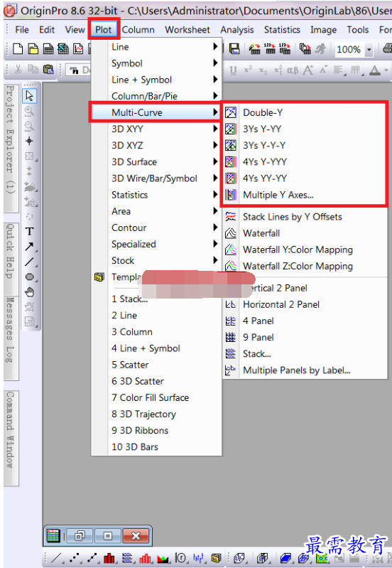Open the 100% zoom level dropdown
This screenshot has width=392, height=568.
[369, 49]
